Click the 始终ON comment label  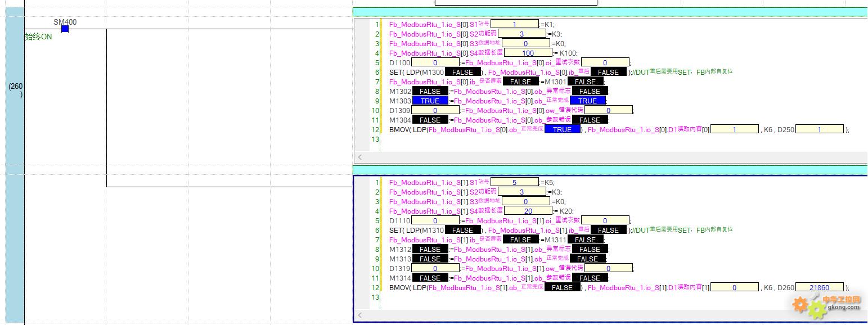coord(38,37)
